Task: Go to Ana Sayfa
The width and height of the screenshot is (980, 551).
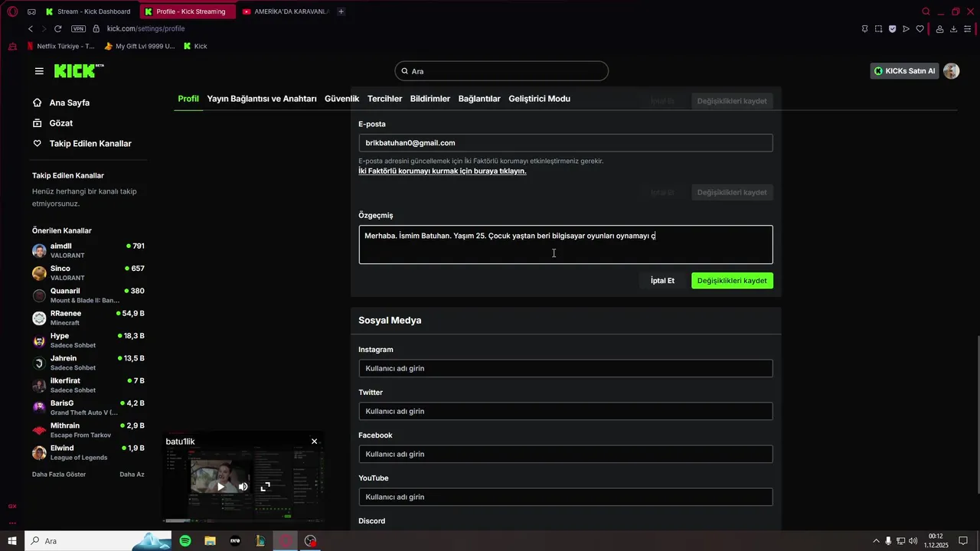Action: 61,103
